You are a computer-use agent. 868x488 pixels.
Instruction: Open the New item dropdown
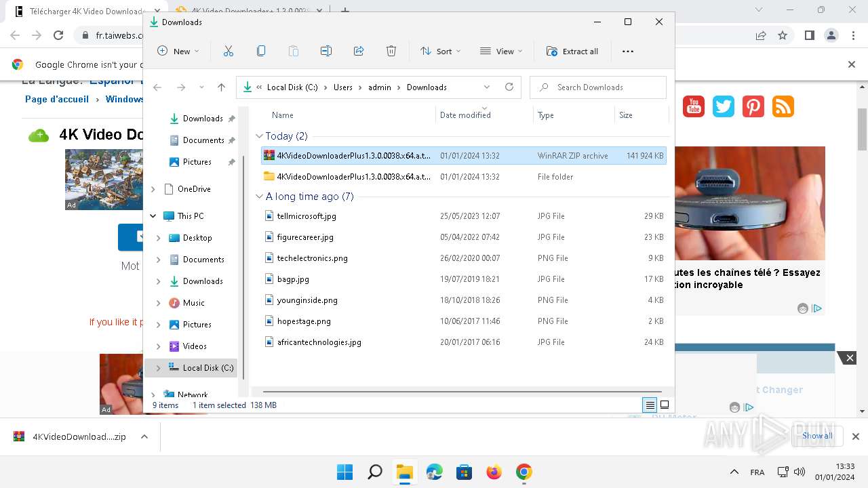(x=178, y=51)
